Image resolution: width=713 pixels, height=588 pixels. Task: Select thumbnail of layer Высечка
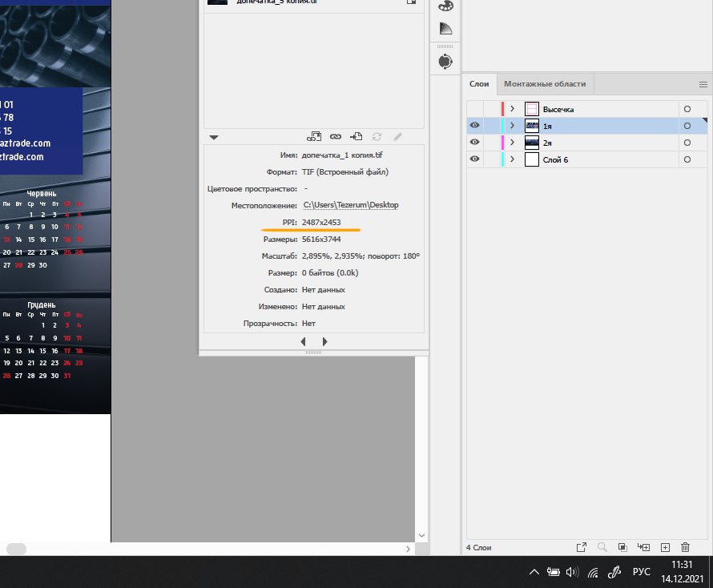(x=532, y=109)
